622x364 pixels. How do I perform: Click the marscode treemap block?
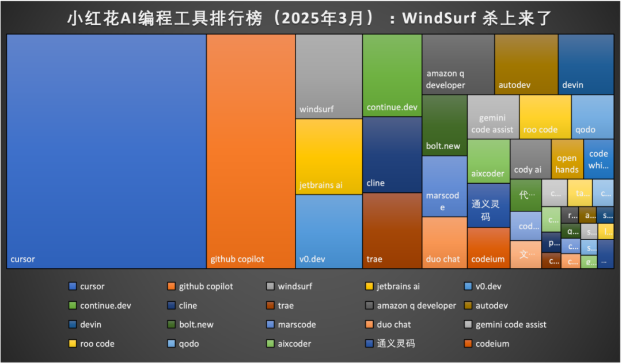click(x=445, y=187)
